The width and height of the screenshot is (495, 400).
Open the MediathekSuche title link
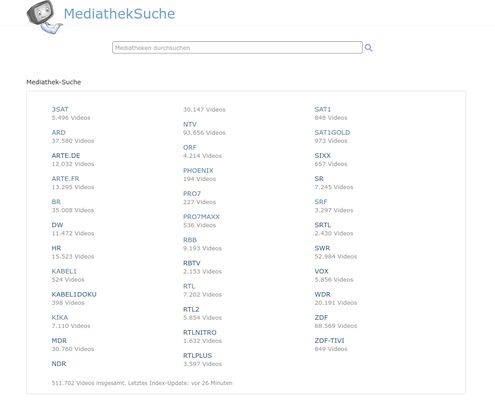[119, 14]
